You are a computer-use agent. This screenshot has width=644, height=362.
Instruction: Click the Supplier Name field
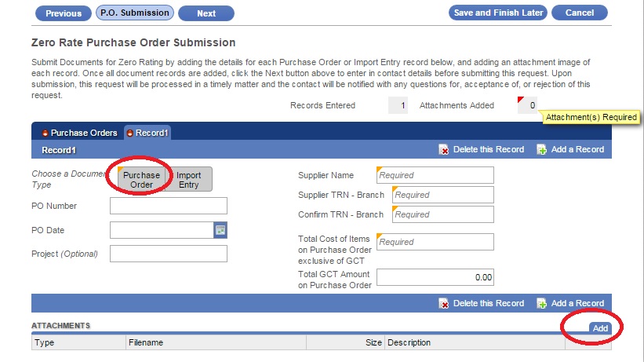435,175
